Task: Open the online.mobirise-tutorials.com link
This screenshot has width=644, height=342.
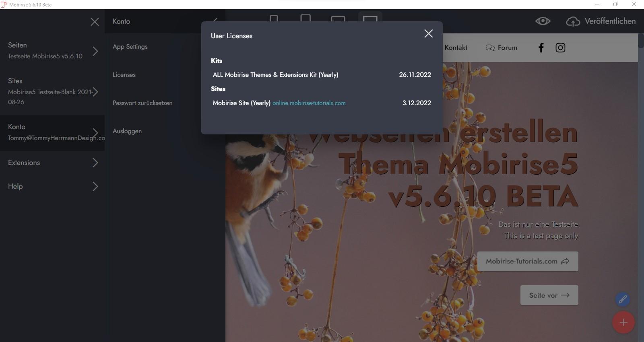Action: pos(309,103)
